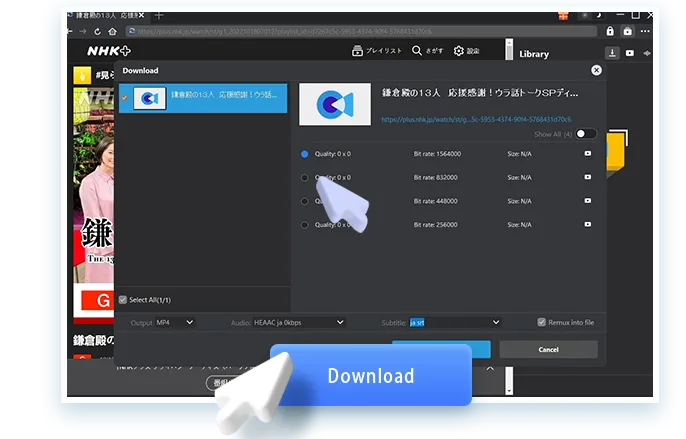Select the Bit rate 832000 quality option
This screenshot has height=439, width=686.
coord(304,178)
